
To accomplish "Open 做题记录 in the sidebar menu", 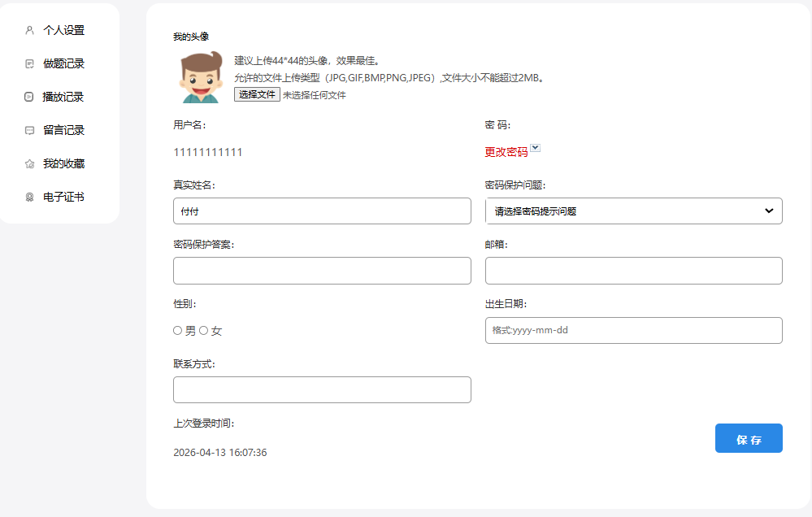I will [x=63, y=63].
